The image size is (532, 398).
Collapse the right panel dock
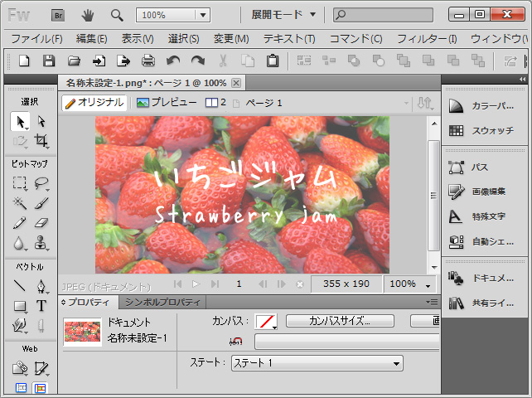(x=523, y=79)
